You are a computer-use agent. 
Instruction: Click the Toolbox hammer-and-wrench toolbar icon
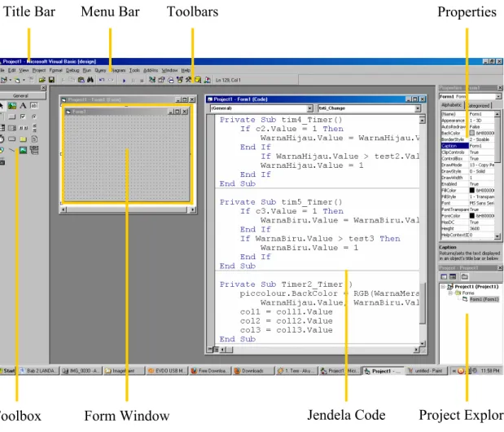189,80
